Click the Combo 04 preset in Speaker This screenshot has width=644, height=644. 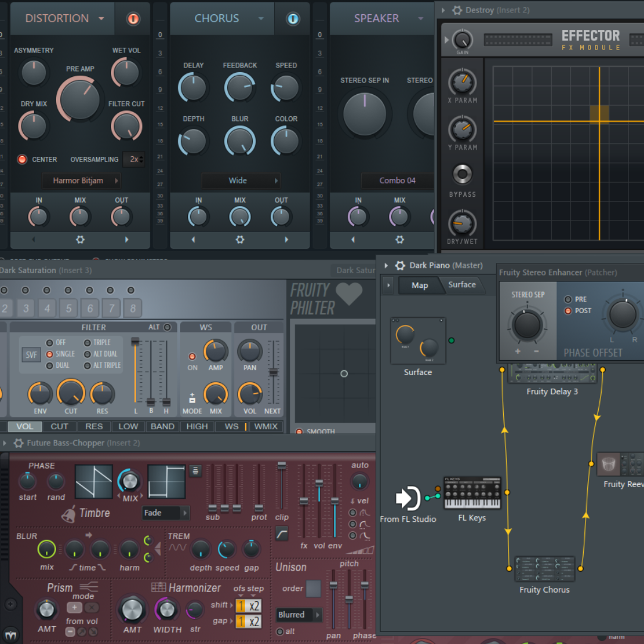click(x=397, y=180)
